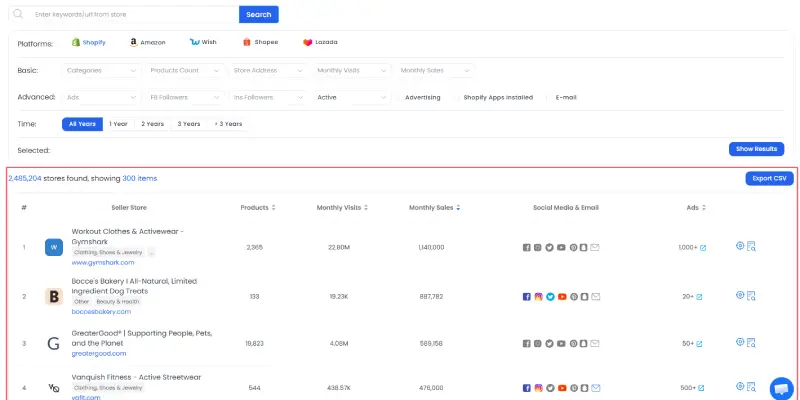Select 3 Years time filter
Image resolution: width=800 pixels, height=400 pixels.
[189, 124]
